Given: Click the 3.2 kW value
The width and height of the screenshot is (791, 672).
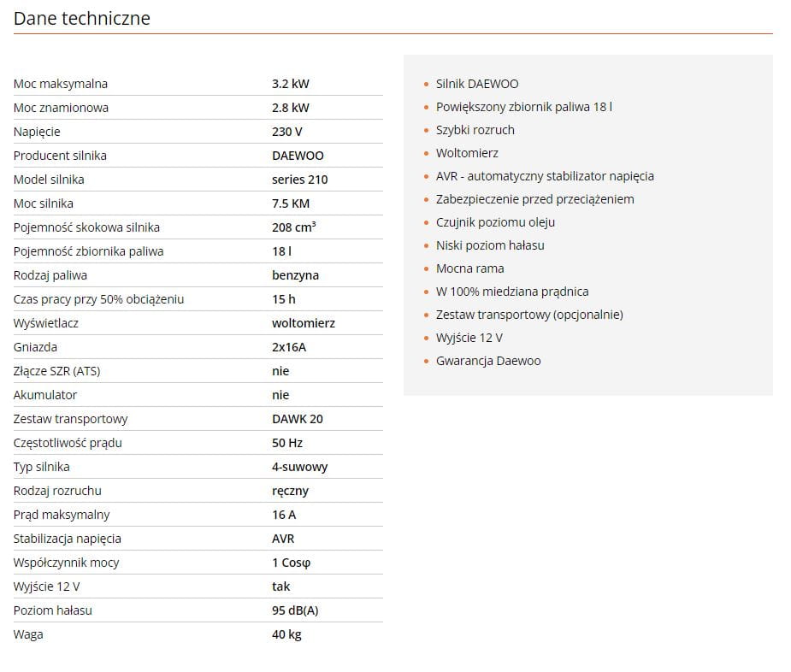Looking at the screenshot, I should coord(291,84).
